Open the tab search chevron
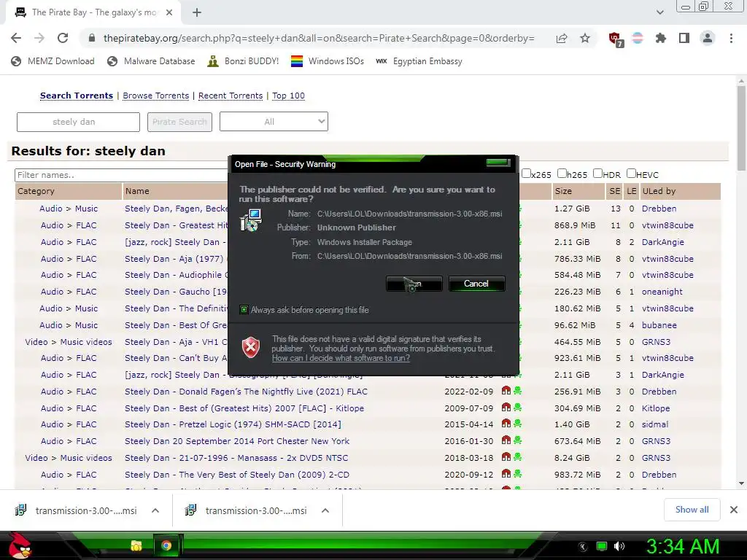Image resolution: width=747 pixels, height=560 pixels. point(659,12)
